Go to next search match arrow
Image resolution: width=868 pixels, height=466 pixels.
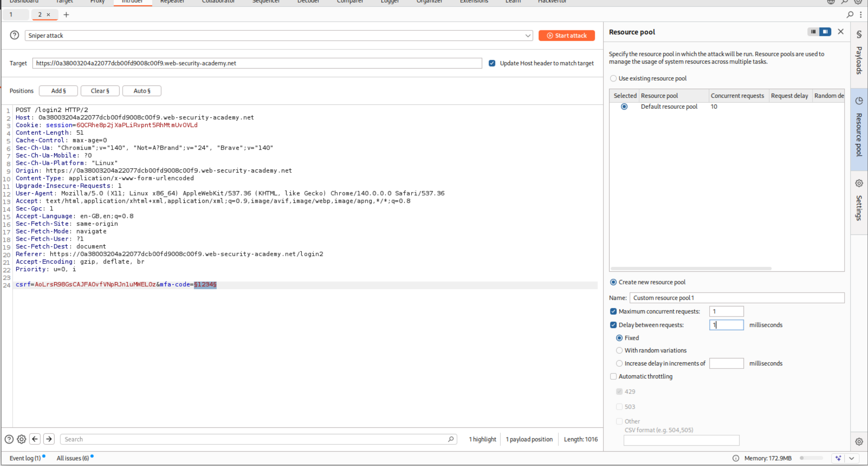pos(49,439)
